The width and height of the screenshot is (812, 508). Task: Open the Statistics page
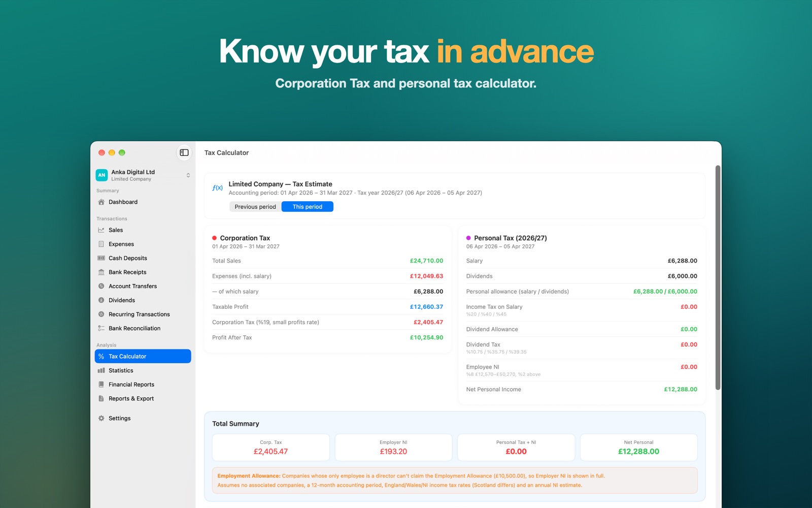click(143, 371)
